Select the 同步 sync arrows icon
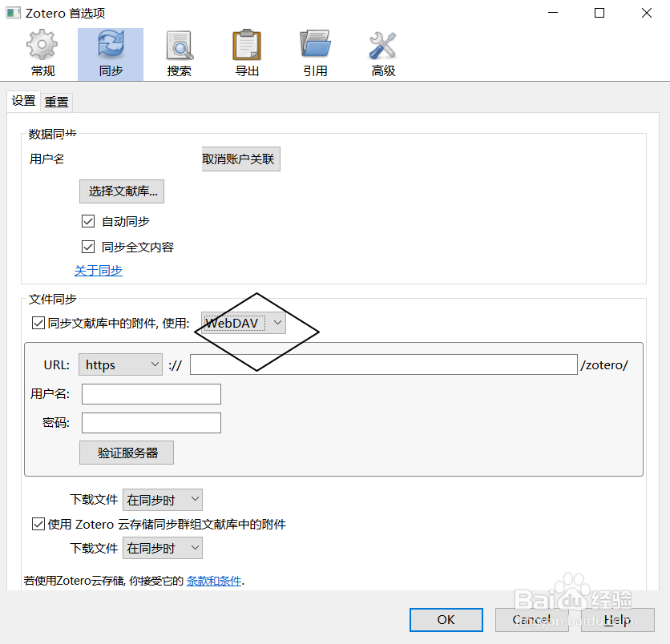Viewport: 670px width, 644px height. click(x=111, y=44)
